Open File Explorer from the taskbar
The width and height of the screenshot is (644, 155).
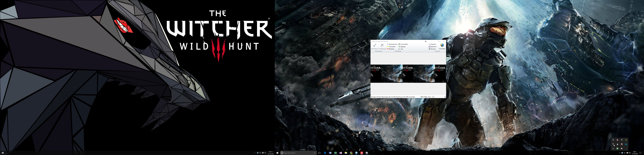[346, 153]
